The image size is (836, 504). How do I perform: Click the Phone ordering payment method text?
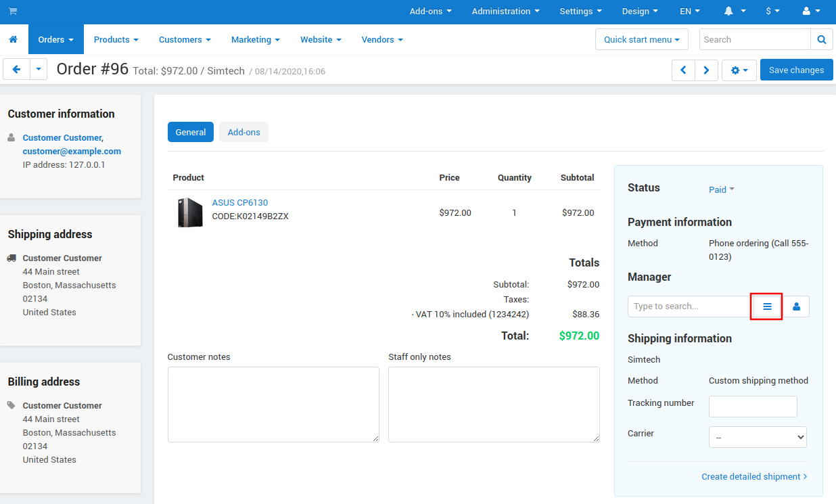pos(759,250)
